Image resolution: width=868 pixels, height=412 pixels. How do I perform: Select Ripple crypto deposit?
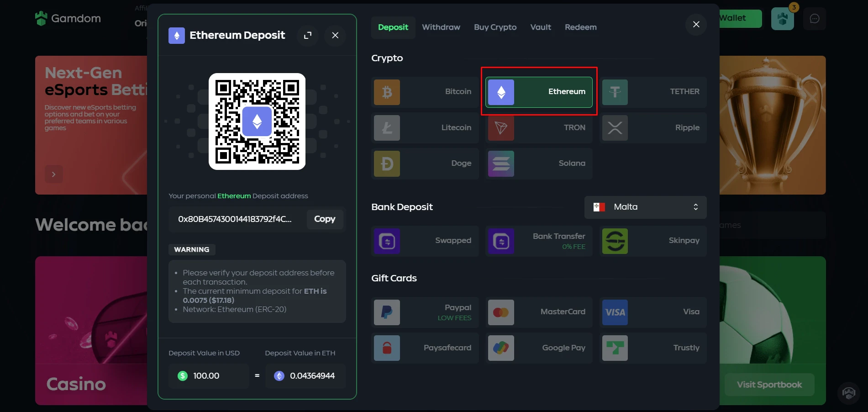click(653, 128)
